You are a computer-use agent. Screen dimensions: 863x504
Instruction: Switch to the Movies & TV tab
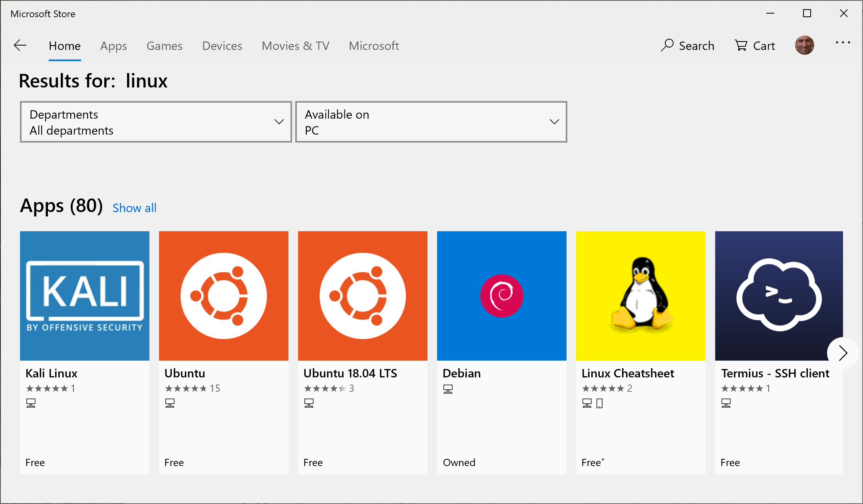(x=295, y=46)
